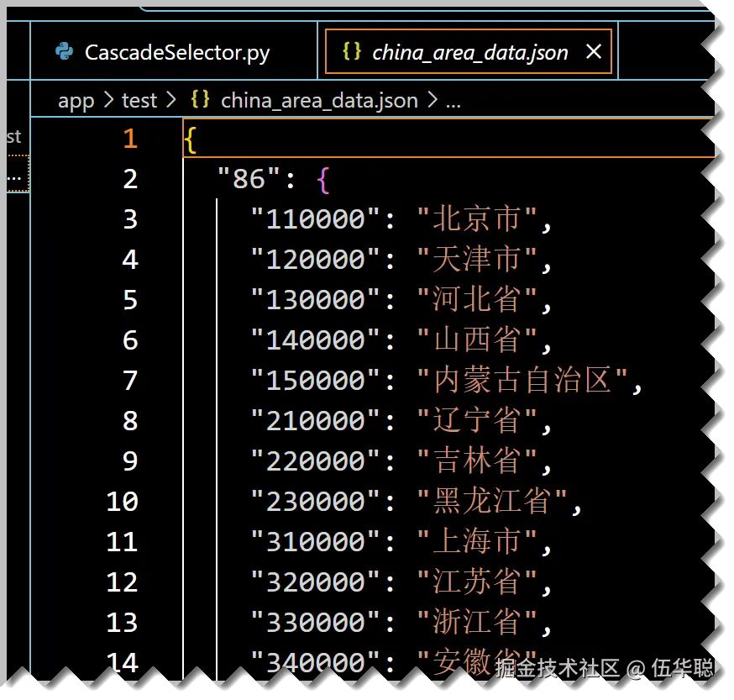Click the china_area_data.json breadcrumb
This screenshot has height=700, width=734.
click(x=319, y=101)
